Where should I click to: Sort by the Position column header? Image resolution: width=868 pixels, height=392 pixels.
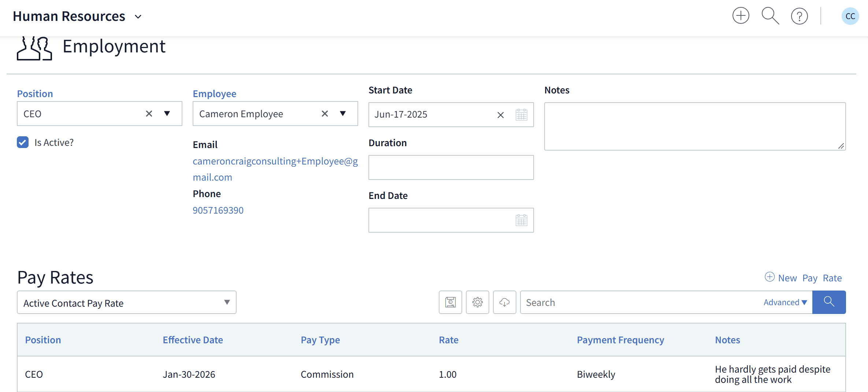click(43, 340)
